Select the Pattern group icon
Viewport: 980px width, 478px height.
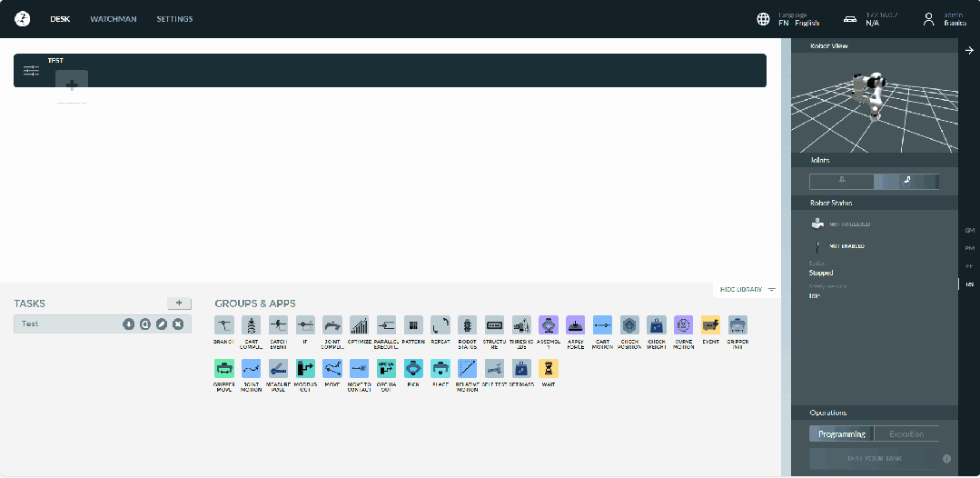pos(413,325)
